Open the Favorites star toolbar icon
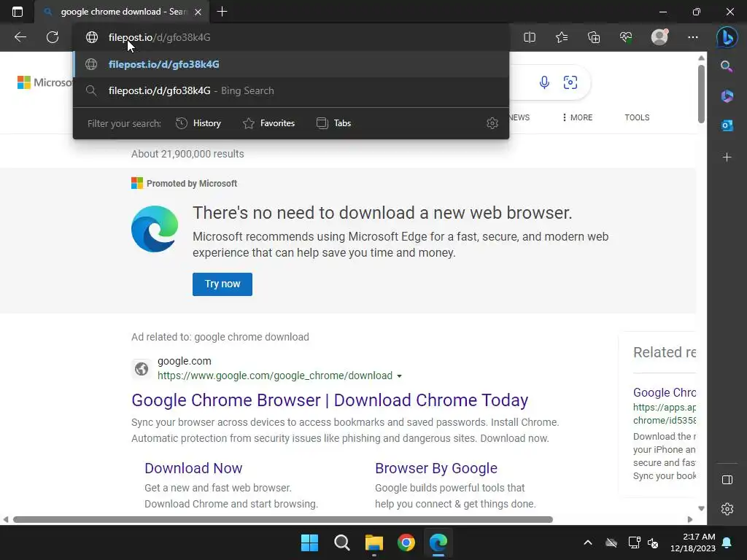 pyautogui.click(x=562, y=37)
